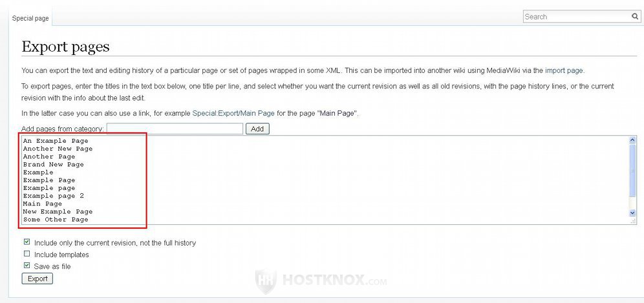644x303 pixels.
Task: Click the textarea scroll up arrow
Action: tap(632, 140)
